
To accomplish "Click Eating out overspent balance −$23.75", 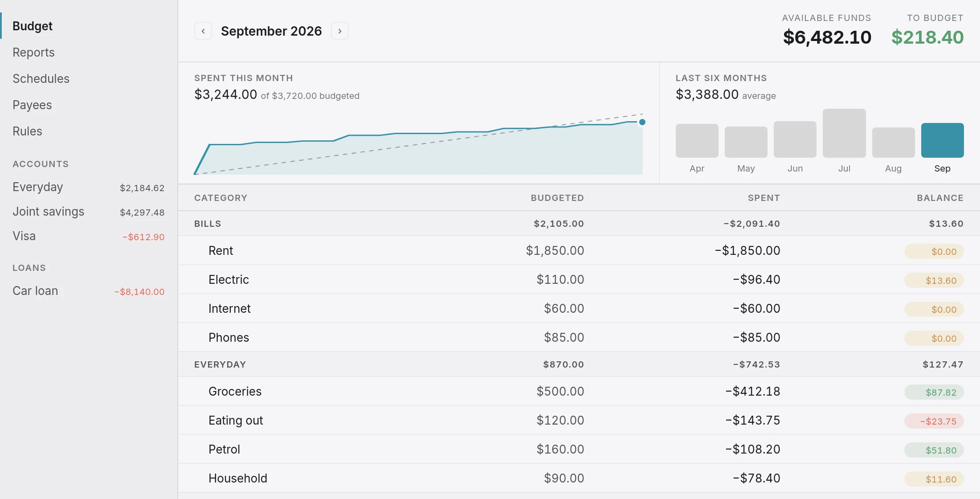I will coord(934,421).
